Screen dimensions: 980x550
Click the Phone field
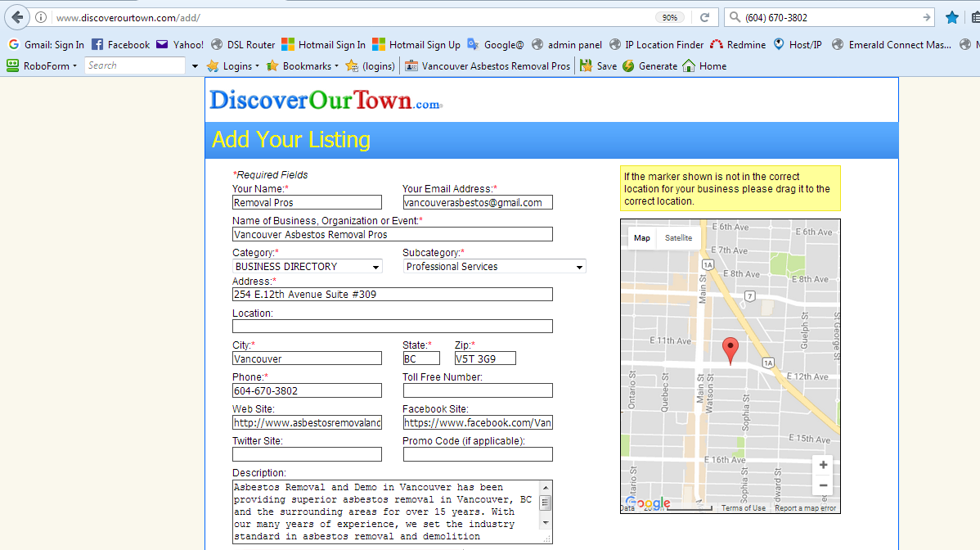pyautogui.click(x=307, y=390)
